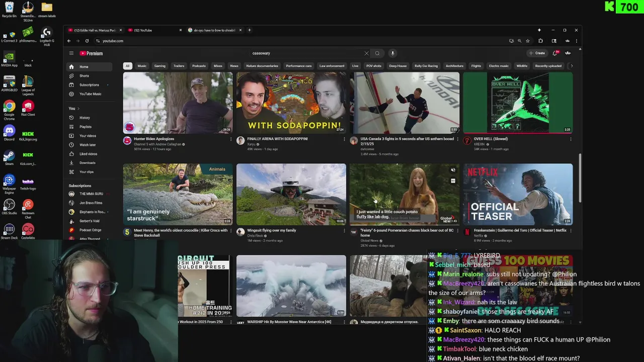Switch to the 'do you have to bow to shoebill' tab
This screenshot has width=644, height=362.
[x=215, y=30]
